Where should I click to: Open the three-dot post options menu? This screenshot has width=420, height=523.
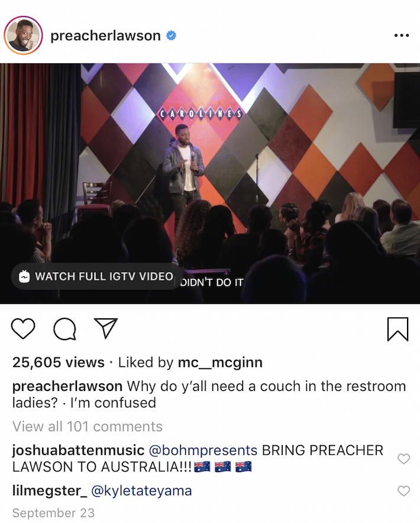click(401, 35)
